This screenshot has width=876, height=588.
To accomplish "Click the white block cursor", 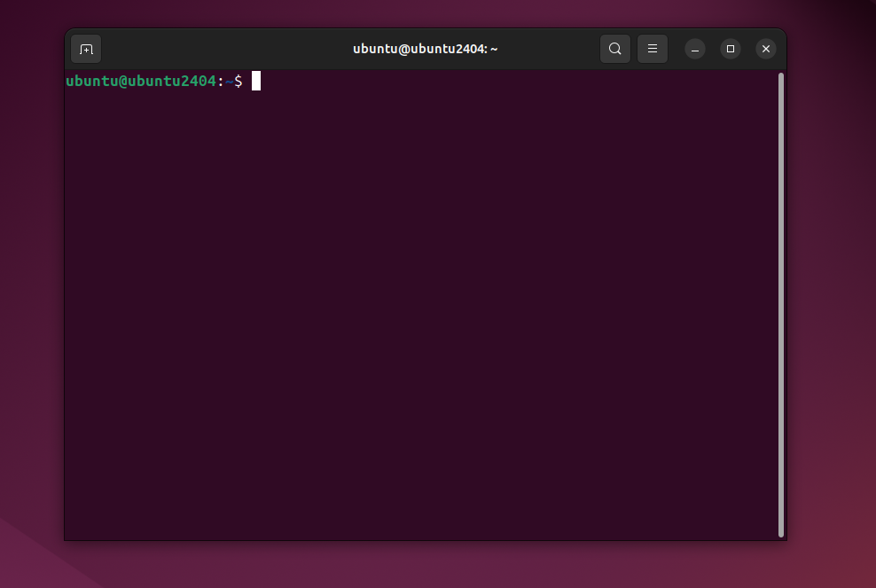I will [x=256, y=82].
